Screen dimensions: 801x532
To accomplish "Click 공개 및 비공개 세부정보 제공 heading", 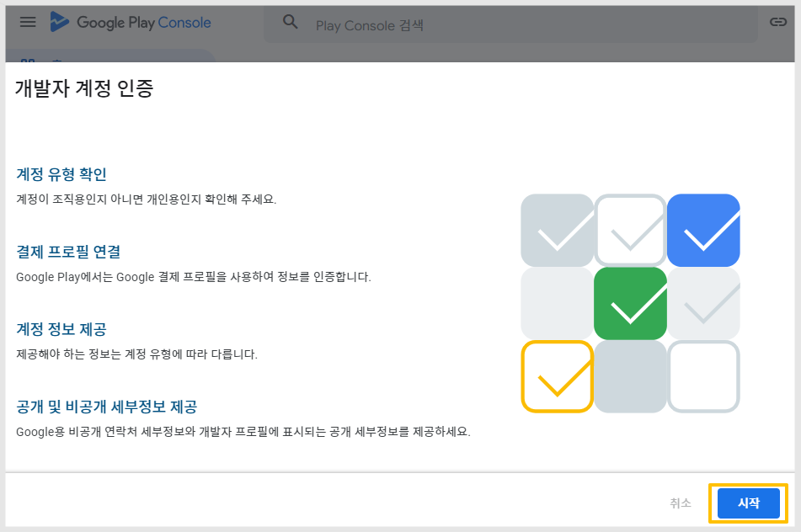I will (106, 407).
